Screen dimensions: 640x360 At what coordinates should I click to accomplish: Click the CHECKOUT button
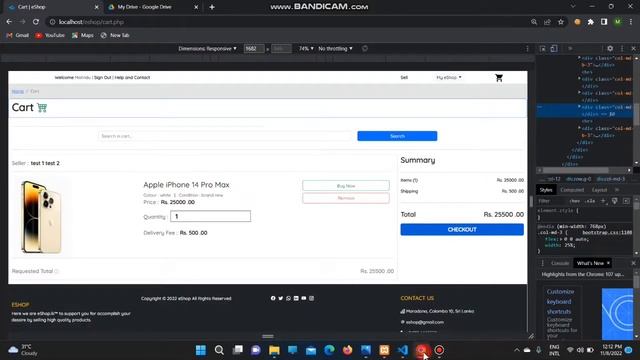point(462,229)
